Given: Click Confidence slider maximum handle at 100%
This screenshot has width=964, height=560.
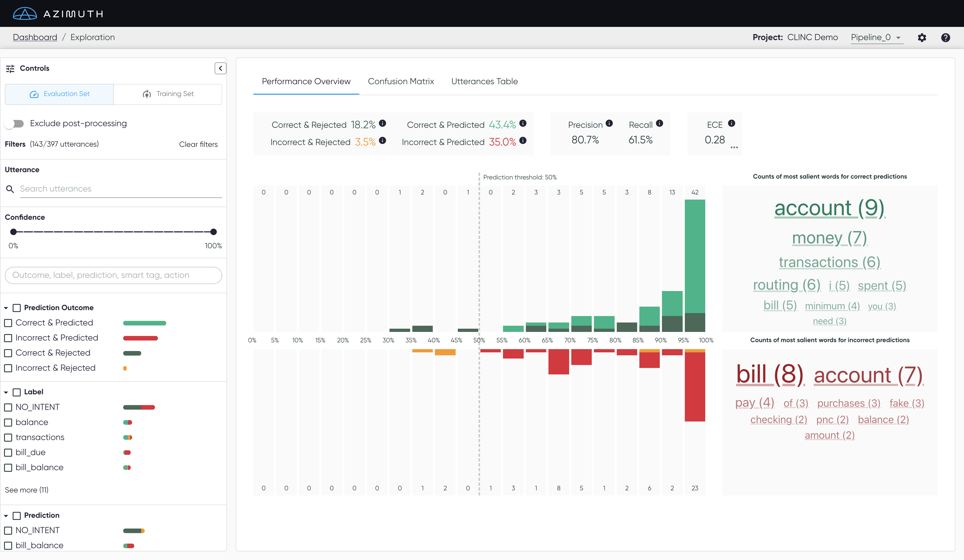Looking at the screenshot, I should [214, 232].
